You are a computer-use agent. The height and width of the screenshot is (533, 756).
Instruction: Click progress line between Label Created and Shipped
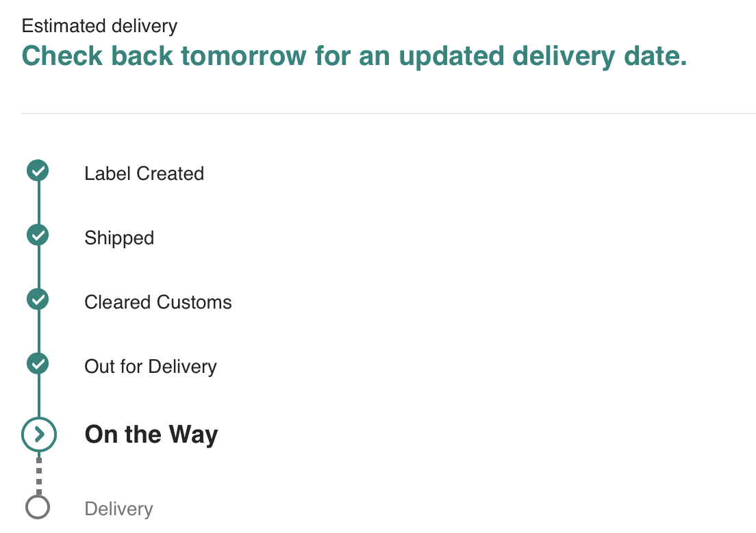38,203
